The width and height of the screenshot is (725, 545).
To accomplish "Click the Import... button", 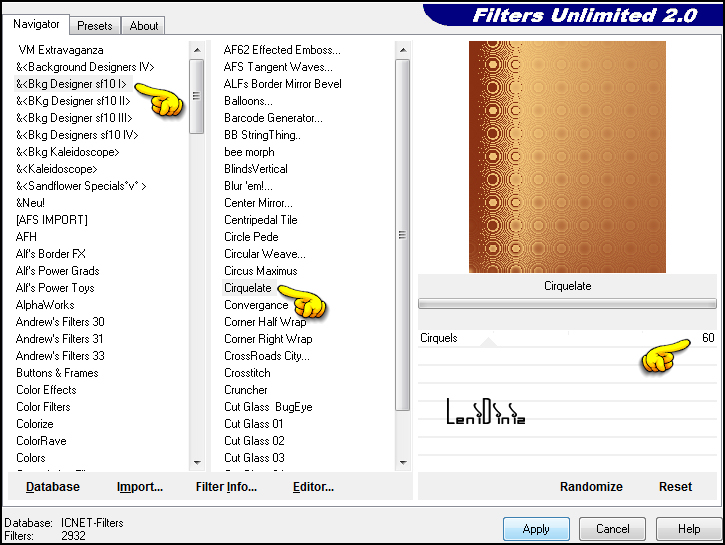I will point(140,487).
